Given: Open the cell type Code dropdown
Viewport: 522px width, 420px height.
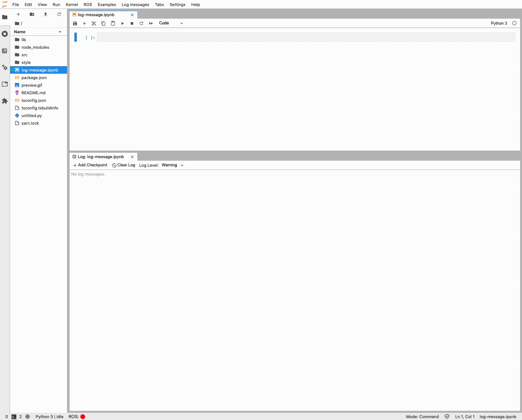Looking at the screenshot, I should click(x=171, y=23).
